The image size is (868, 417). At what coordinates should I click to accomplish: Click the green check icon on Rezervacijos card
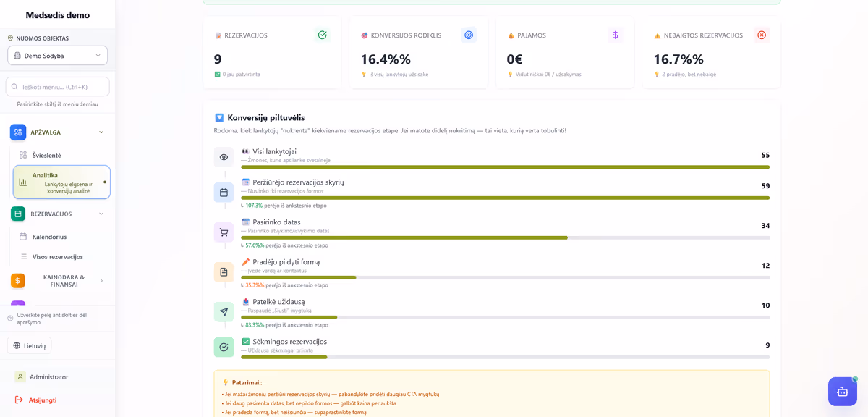coord(322,35)
